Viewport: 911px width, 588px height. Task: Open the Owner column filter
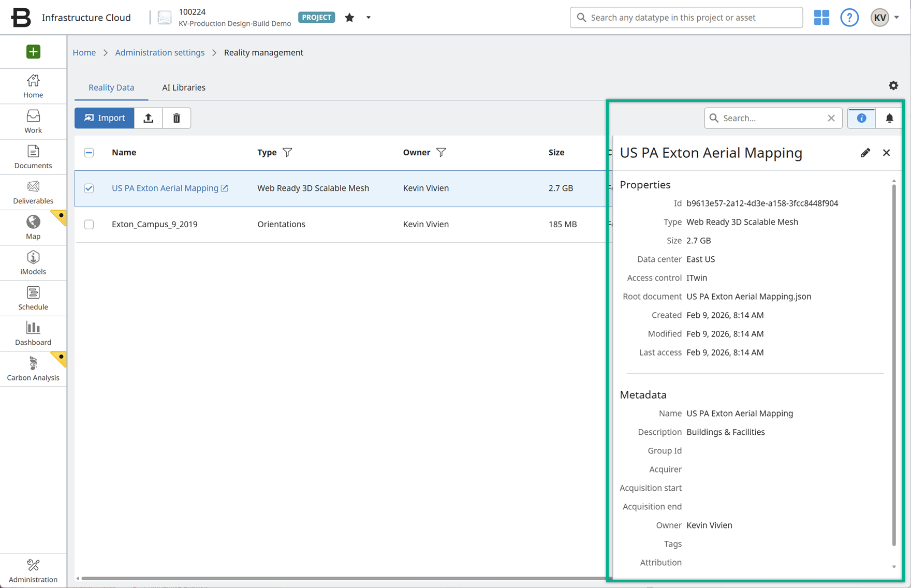pyautogui.click(x=441, y=153)
